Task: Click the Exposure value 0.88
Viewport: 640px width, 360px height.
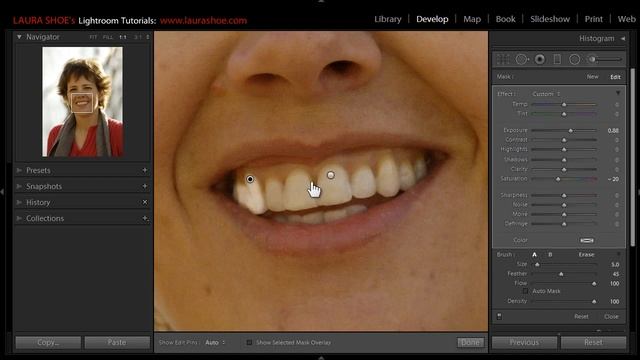Action: click(613, 131)
